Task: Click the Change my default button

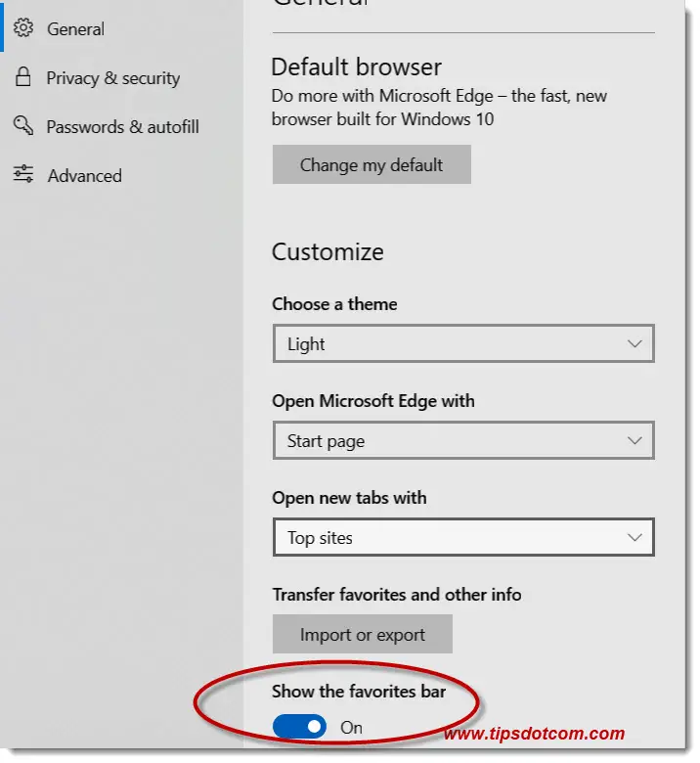Action: [372, 164]
